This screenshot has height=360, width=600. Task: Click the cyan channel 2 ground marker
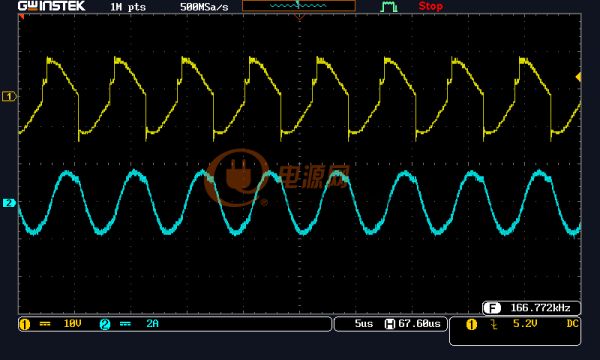pos(9,203)
